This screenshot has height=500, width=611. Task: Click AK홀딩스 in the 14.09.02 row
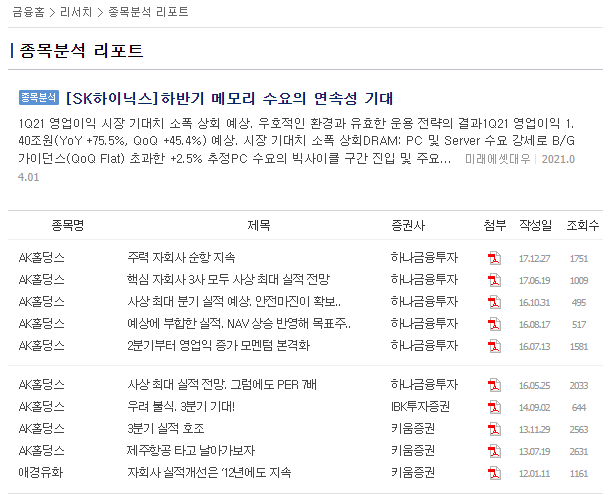[x=41, y=407]
